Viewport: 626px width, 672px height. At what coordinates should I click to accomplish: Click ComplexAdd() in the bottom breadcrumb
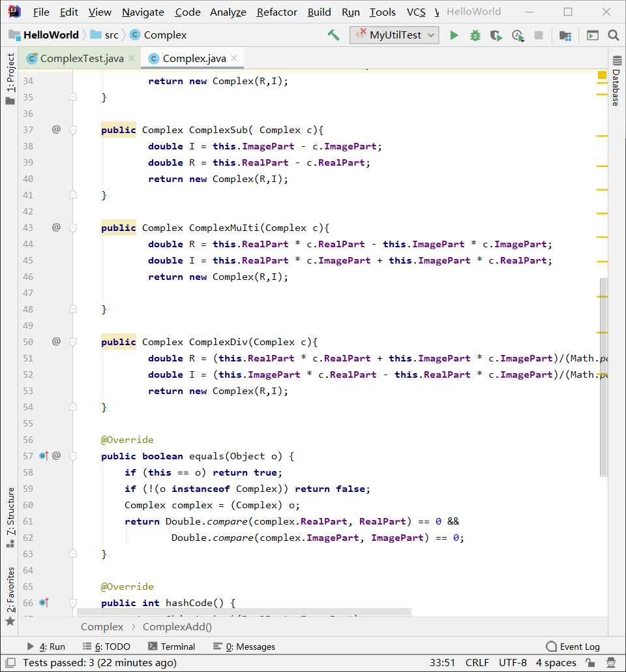tap(177, 626)
